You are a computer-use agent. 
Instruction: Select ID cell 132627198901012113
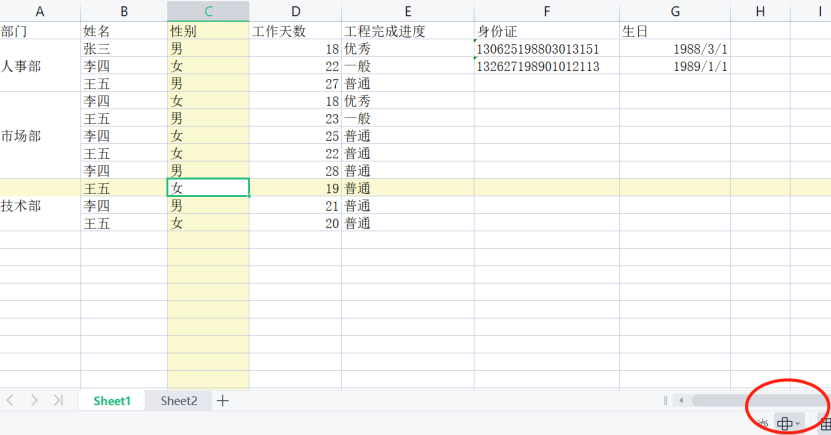coord(546,66)
